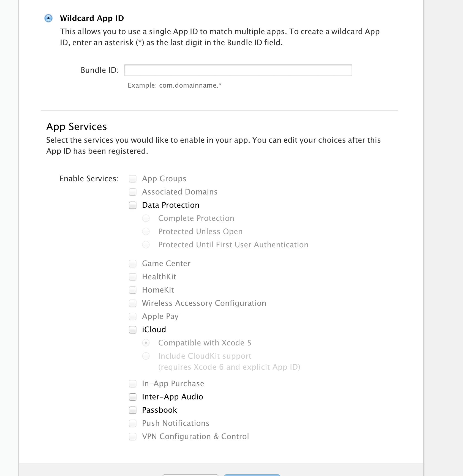Tick the Passbook checkbox
The height and width of the screenshot is (476, 463).
tap(133, 410)
